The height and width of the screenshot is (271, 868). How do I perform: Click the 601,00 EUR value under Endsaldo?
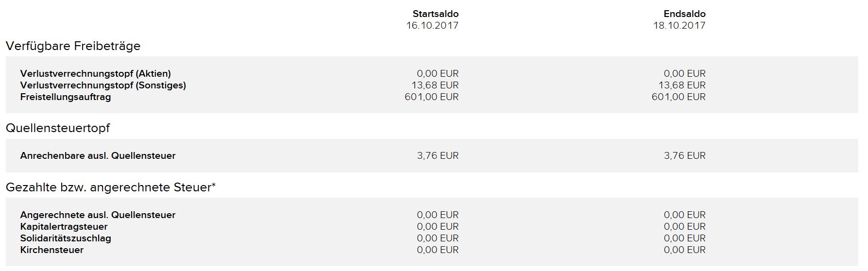(x=678, y=97)
